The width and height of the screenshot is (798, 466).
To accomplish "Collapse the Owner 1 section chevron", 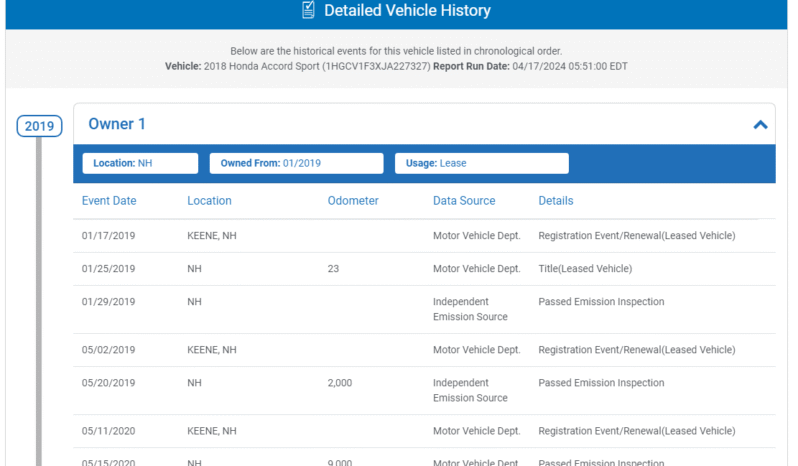I will click(760, 125).
